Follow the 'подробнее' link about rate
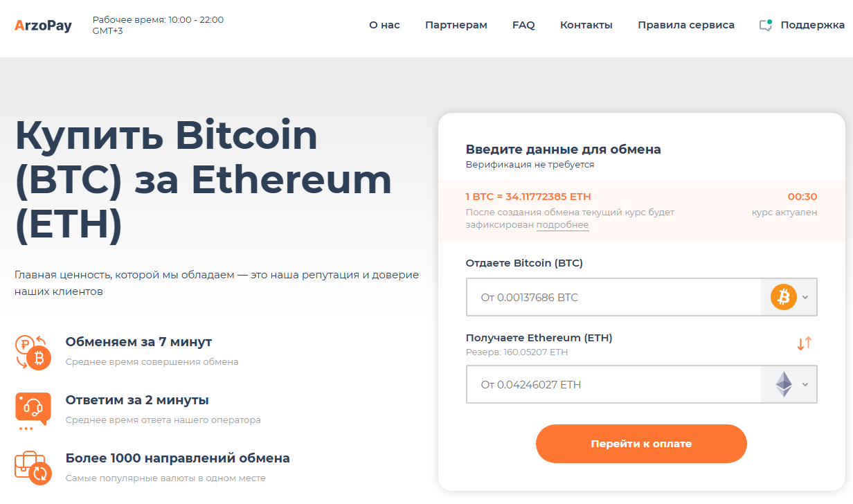 562,225
